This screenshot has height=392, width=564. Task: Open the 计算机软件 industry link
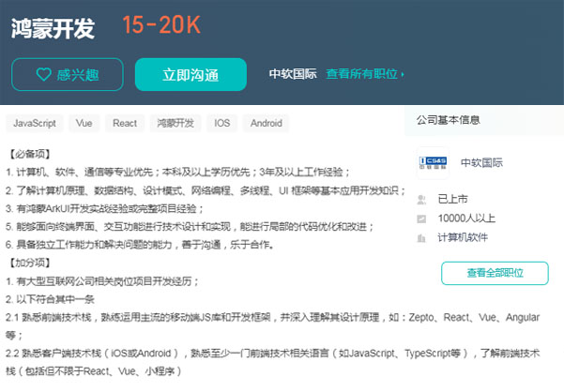coord(463,237)
